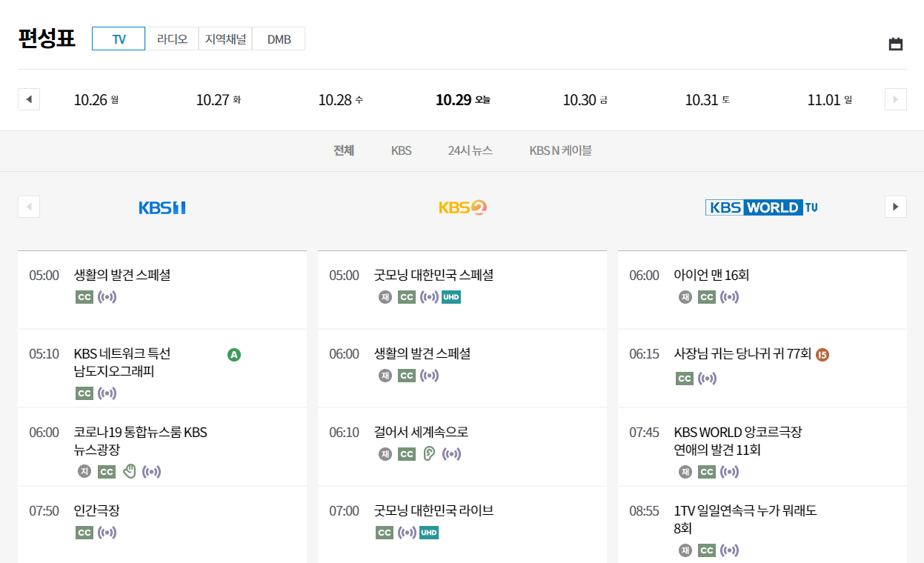Open program 걸어서 세계속으로
Screen dimensions: 924x563
[421, 432]
